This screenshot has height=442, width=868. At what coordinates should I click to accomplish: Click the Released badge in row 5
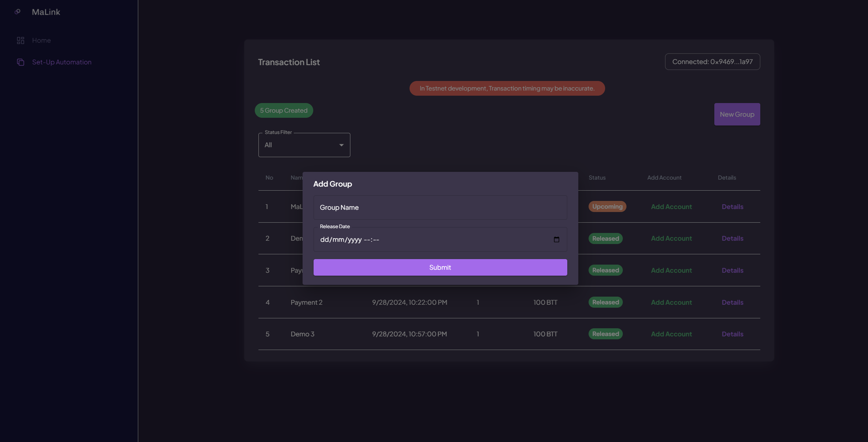605,334
